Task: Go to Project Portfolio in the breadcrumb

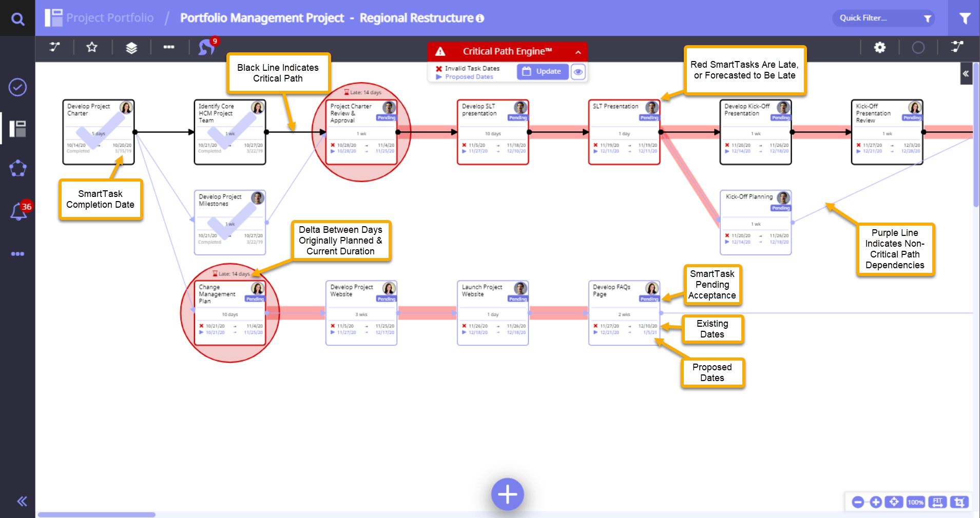Action: point(109,18)
